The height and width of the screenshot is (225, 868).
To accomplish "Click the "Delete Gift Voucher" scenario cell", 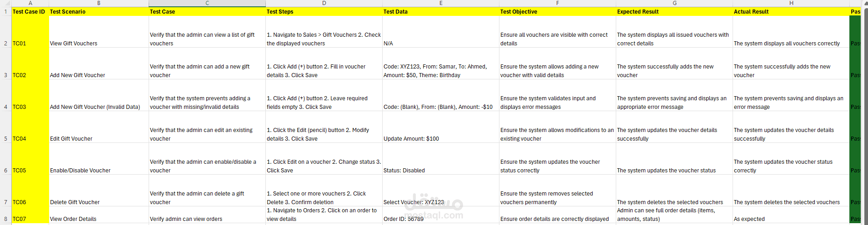I will pos(98,202).
